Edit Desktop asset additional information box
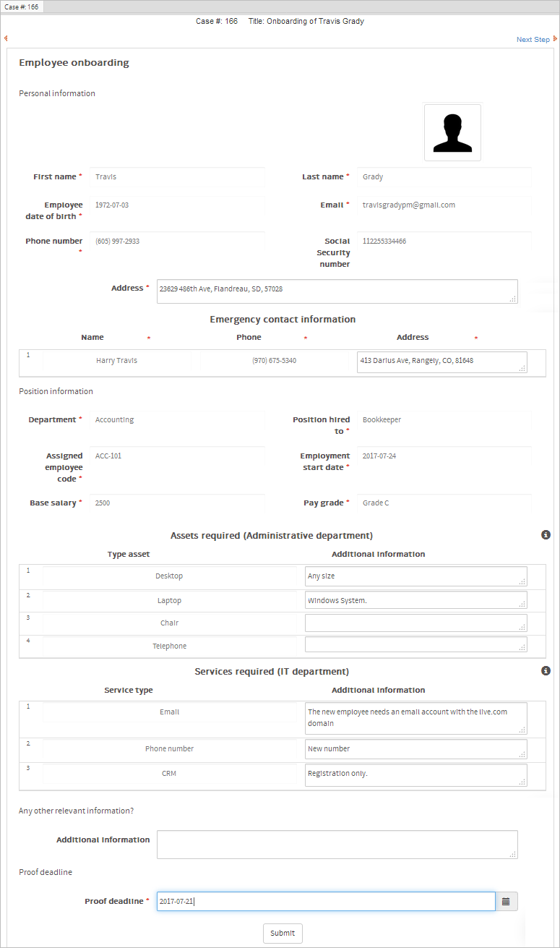The image size is (560, 948). tap(415, 576)
